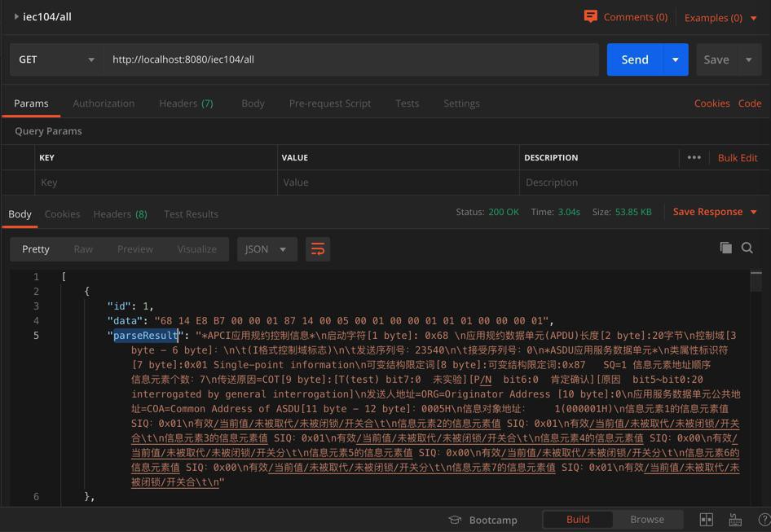This screenshot has height=532, width=771.
Task: Expand the iec104/all request name
Action: (16, 16)
